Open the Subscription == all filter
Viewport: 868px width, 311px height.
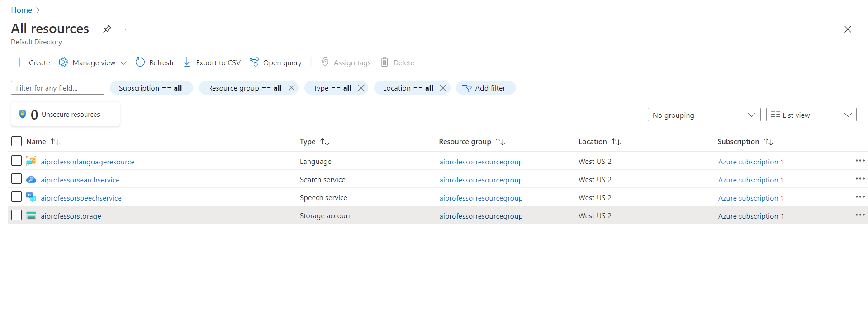pyautogui.click(x=151, y=88)
